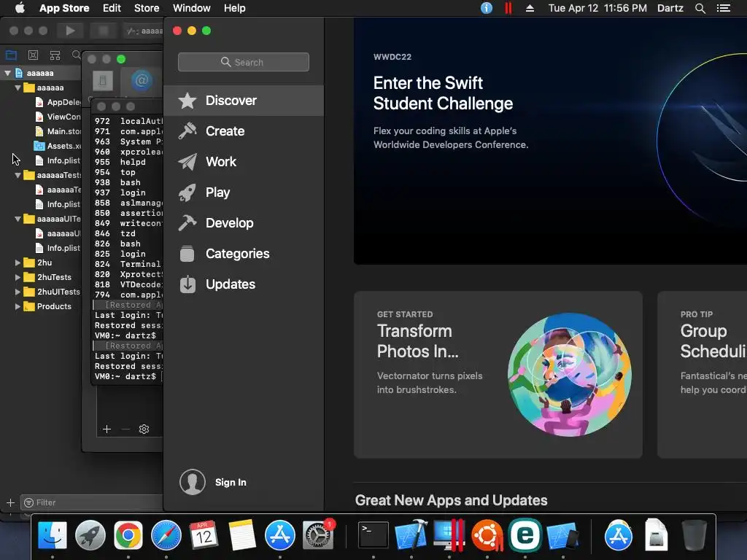The image size is (747, 560).
Task: Click the blue info status icon in menu bar
Action: pyautogui.click(x=487, y=8)
